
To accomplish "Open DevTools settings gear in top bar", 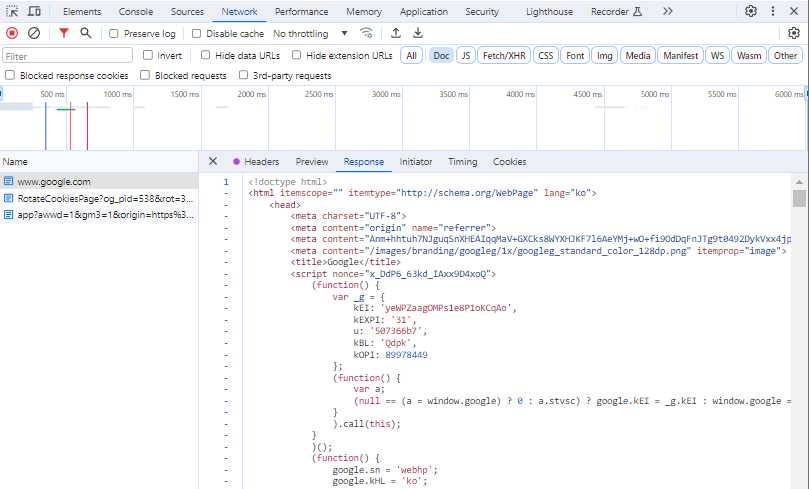I will (751, 11).
